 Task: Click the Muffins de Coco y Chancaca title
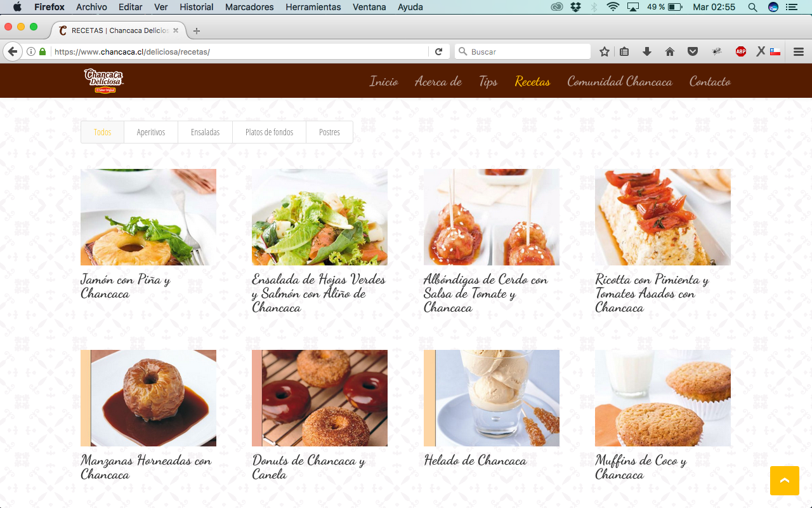(x=641, y=467)
